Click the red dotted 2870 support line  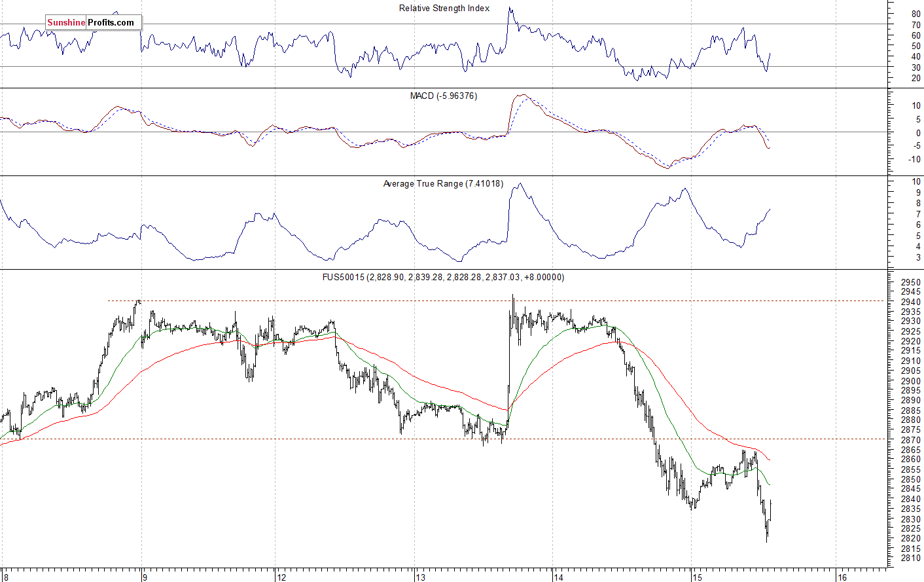444,439
